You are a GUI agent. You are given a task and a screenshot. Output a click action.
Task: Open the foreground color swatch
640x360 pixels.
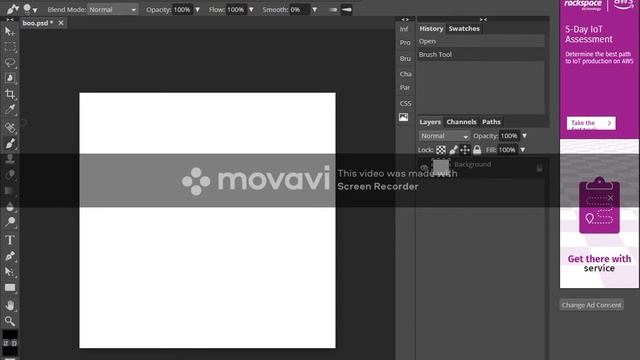[10, 335]
